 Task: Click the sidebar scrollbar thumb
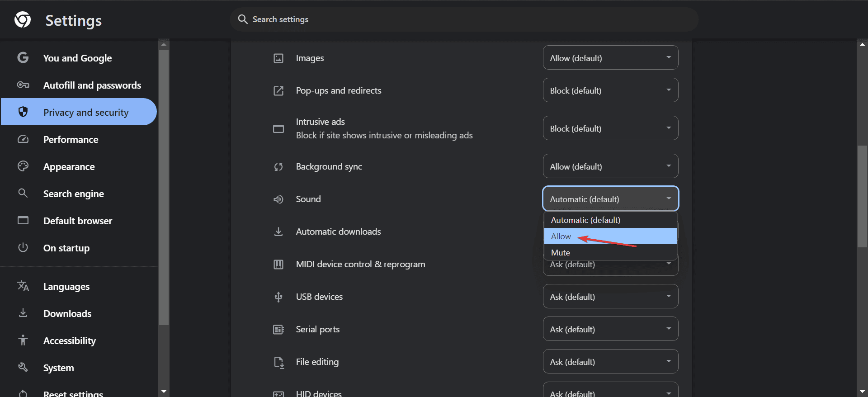point(164,187)
